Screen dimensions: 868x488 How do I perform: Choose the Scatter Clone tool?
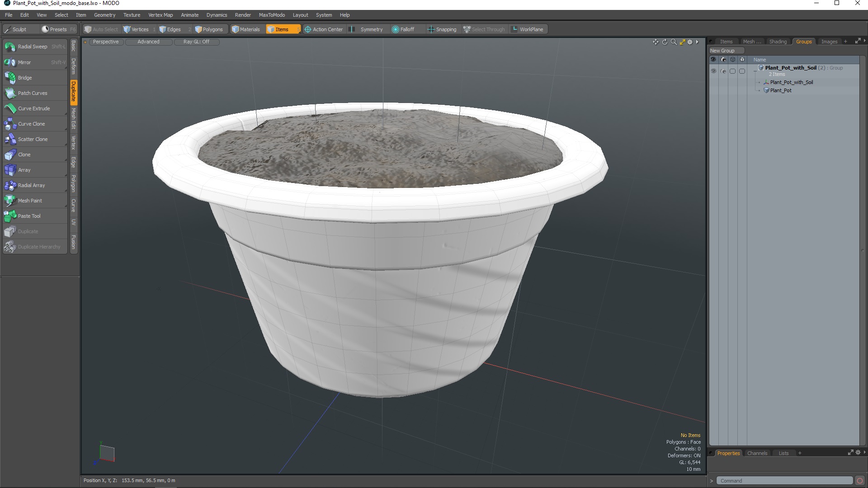coord(33,139)
